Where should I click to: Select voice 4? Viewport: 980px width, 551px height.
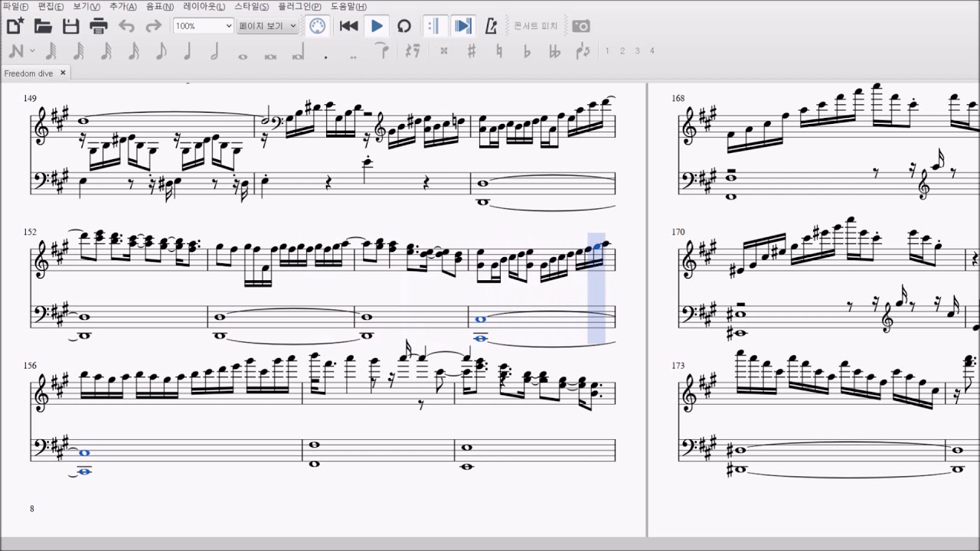pos(652,51)
